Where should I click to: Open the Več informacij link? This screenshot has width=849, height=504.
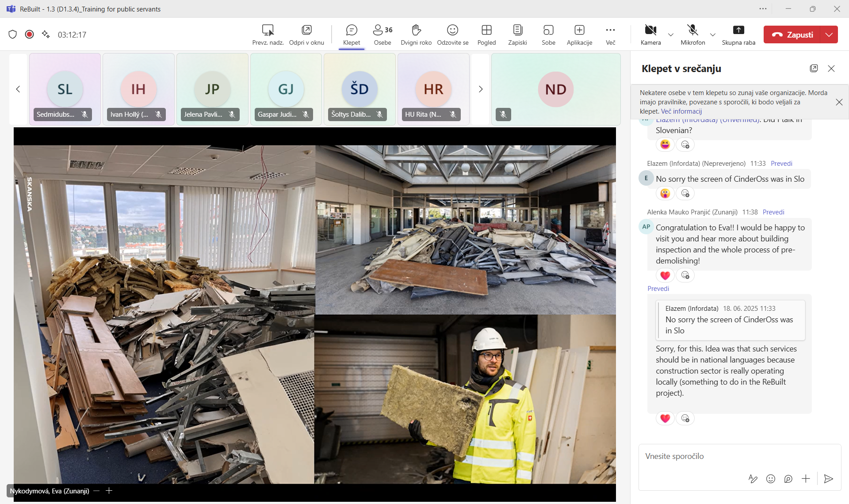coord(681,111)
